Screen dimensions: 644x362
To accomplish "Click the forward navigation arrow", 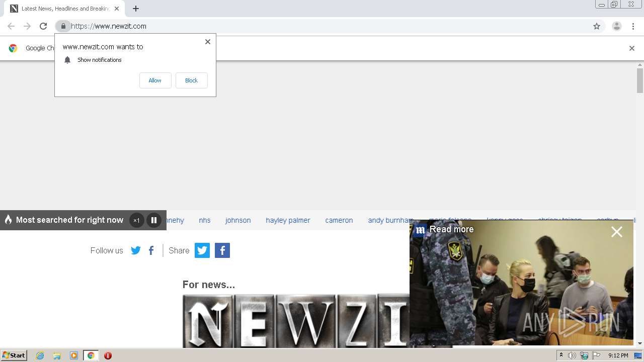I will click(x=27, y=26).
